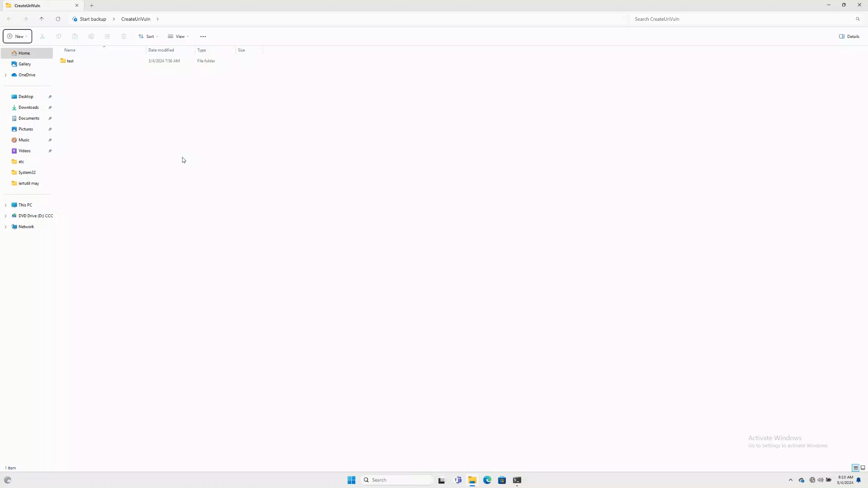Click the More options ellipsis icon
The image size is (868, 488).
[x=203, y=36]
